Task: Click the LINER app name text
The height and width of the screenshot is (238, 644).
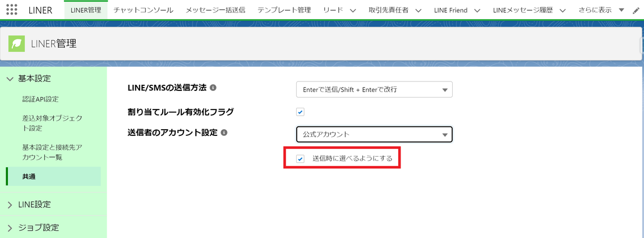Action: (40, 10)
